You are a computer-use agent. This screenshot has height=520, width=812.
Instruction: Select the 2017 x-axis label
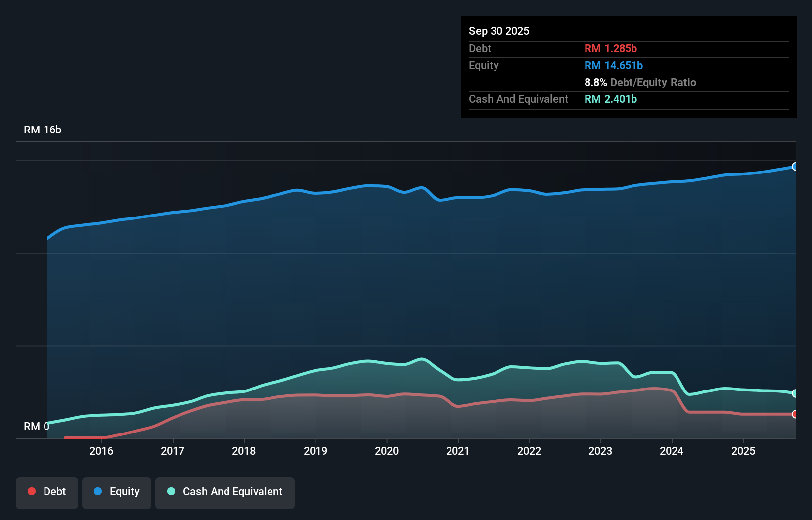pos(173,451)
